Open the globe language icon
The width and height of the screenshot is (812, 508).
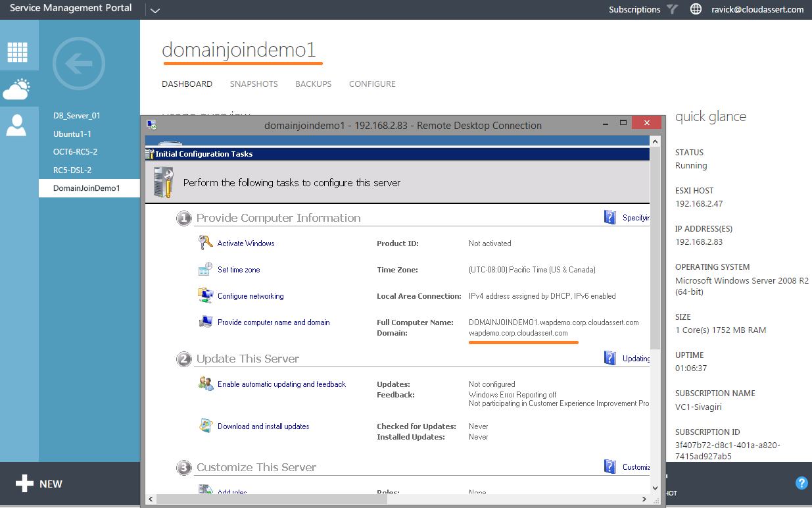[x=696, y=9]
